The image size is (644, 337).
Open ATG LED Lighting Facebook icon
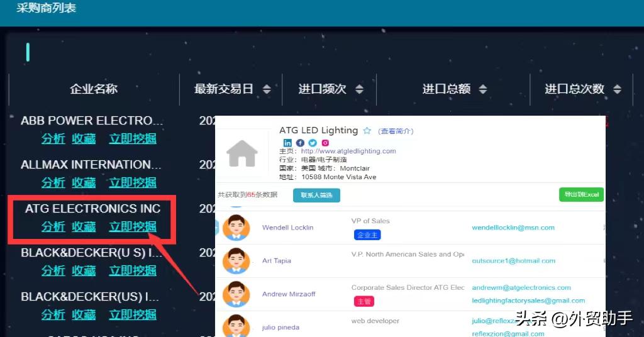pyautogui.click(x=300, y=143)
